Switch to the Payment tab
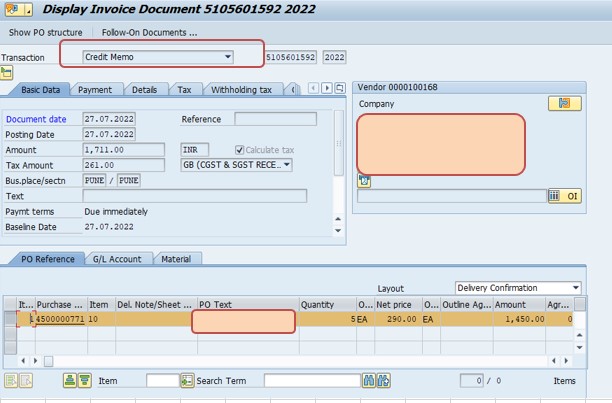 [x=95, y=90]
